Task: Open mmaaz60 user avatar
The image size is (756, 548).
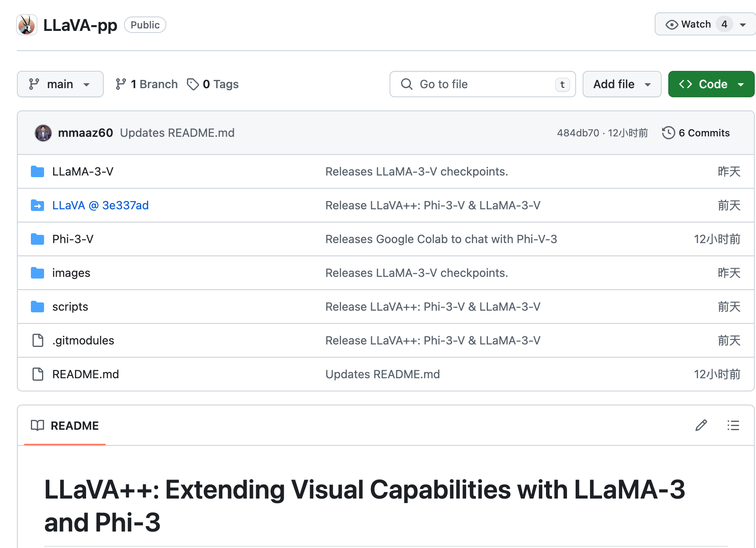Action: (43, 133)
